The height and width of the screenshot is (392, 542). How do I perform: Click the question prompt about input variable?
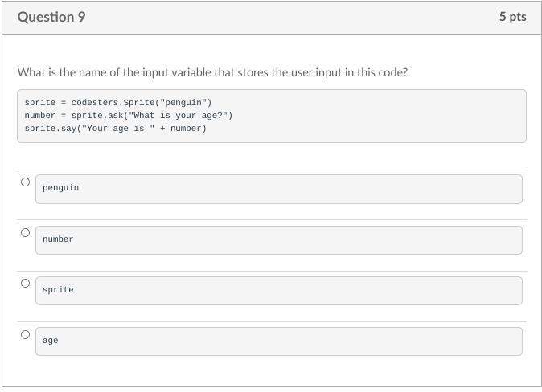[x=212, y=72]
